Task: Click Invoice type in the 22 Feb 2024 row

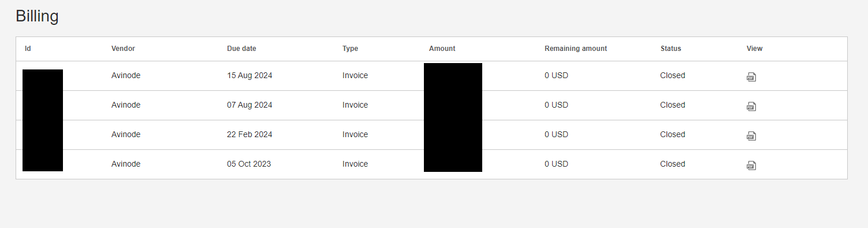Action: (355, 135)
